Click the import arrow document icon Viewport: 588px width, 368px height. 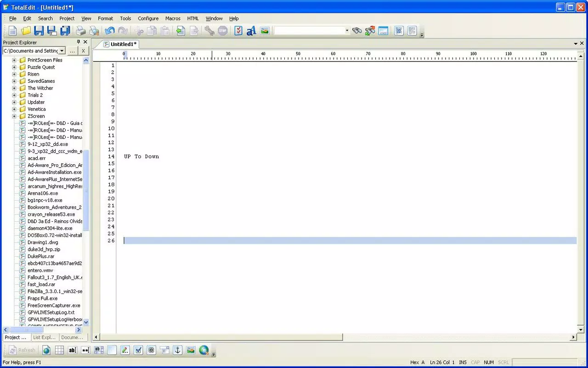pos(181,31)
